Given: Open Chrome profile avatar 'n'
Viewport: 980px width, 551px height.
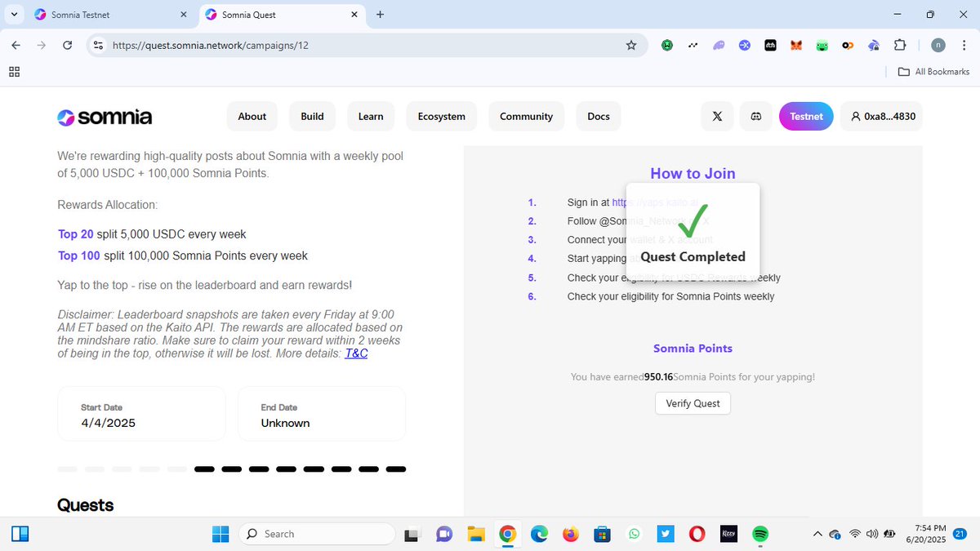Looking at the screenshot, I should point(938,46).
